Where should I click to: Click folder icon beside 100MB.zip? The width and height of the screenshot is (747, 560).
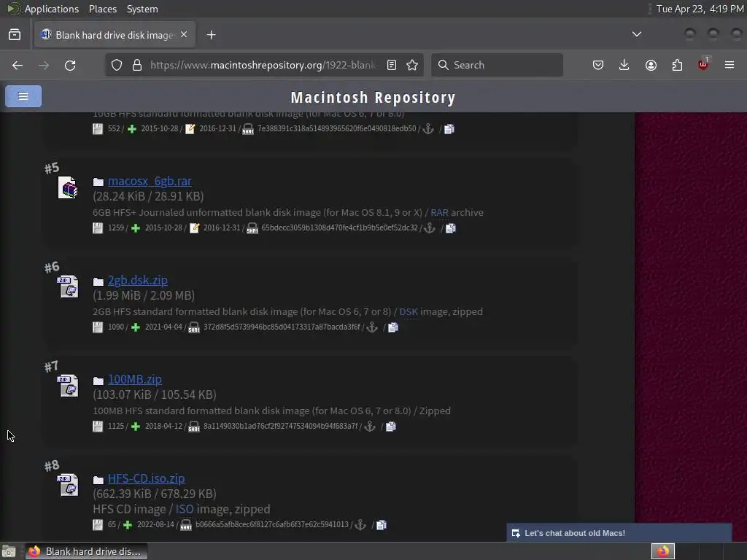pyautogui.click(x=98, y=380)
